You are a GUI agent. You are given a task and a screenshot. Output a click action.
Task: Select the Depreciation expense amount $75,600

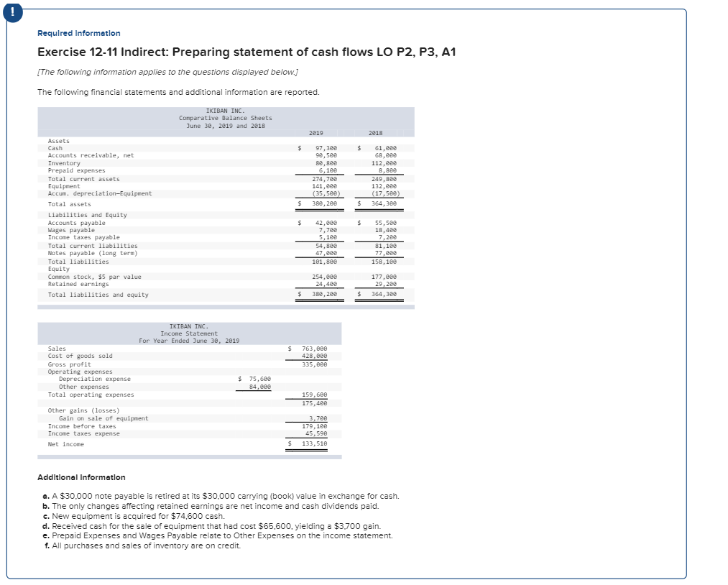coord(260,379)
